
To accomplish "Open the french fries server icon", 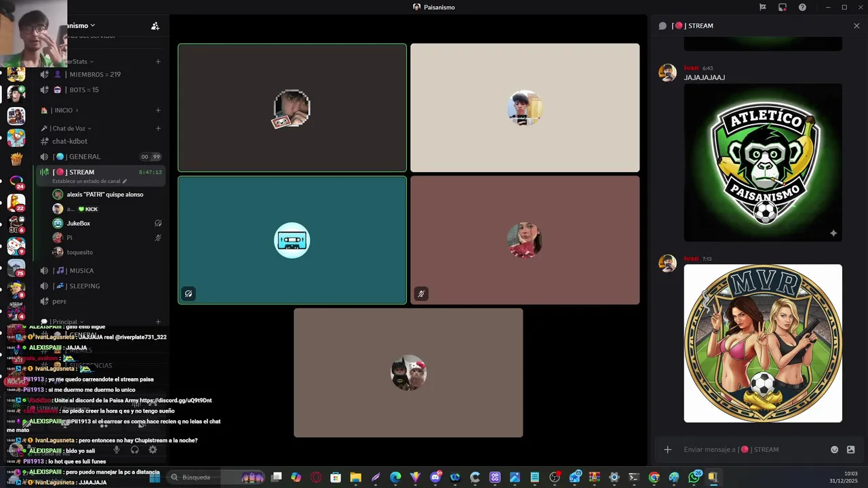I will pos(16,159).
